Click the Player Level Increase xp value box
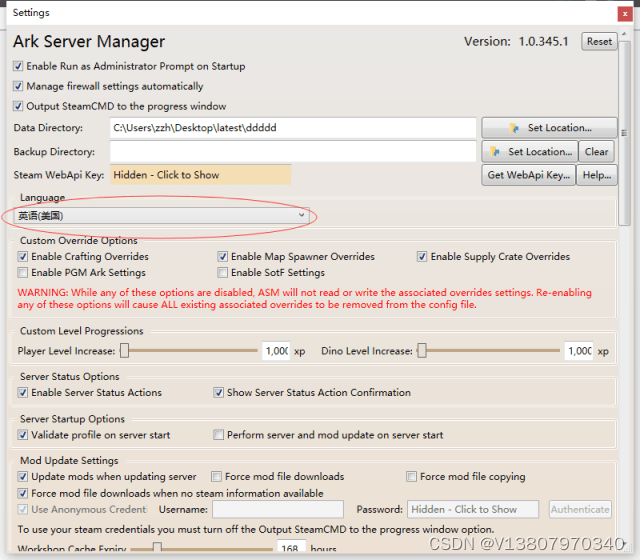 click(276, 351)
